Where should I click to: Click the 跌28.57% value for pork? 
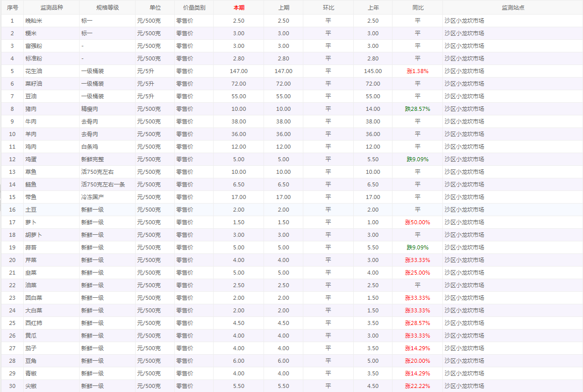point(417,109)
